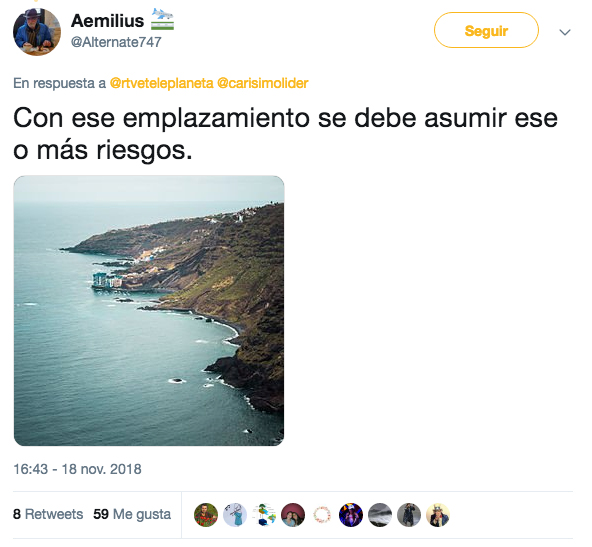The image size is (592, 547).
Task: Open Aemilius's profile avatar photo
Action: [x=37, y=32]
